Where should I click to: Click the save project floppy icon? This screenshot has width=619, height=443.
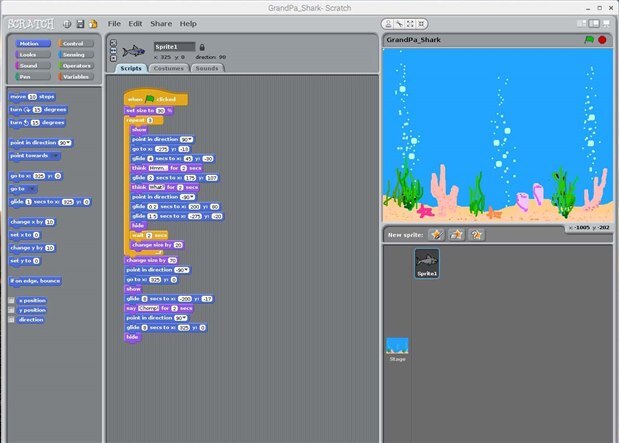(x=80, y=24)
